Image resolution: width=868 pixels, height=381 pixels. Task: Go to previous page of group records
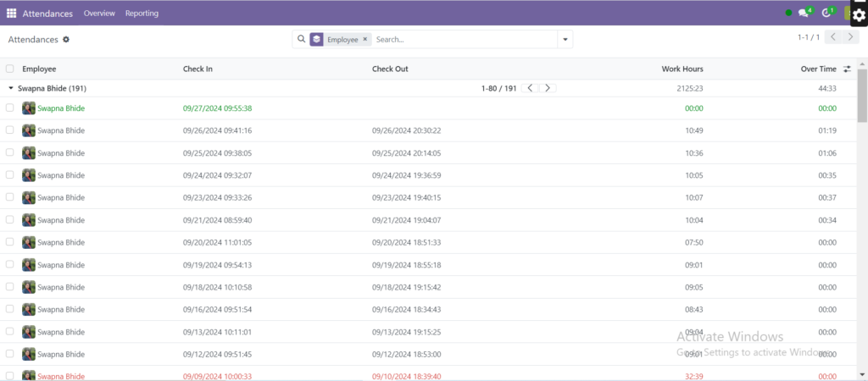click(x=530, y=88)
